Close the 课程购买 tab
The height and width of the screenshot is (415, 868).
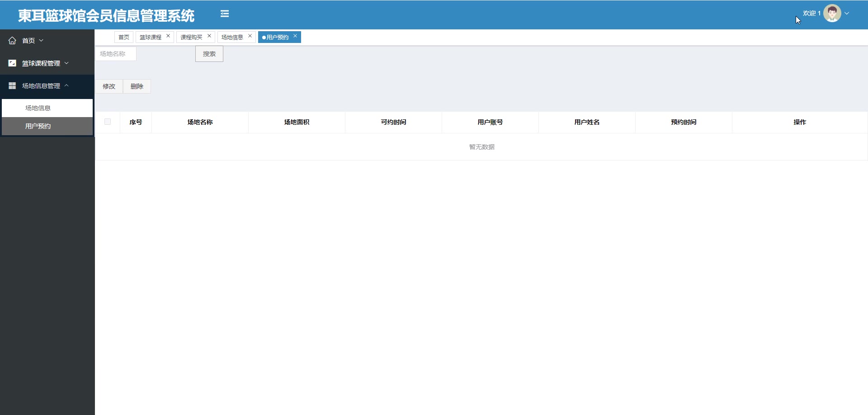pyautogui.click(x=209, y=36)
